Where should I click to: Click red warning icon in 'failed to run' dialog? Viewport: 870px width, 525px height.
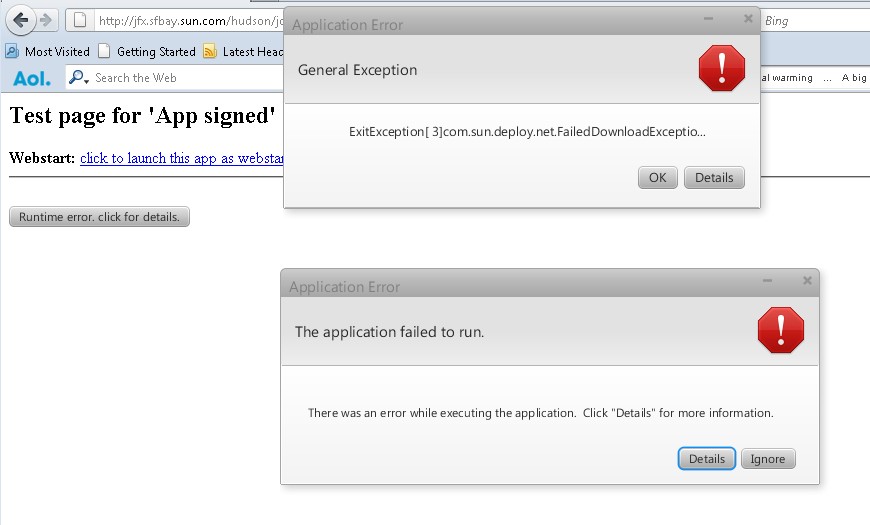780,330
